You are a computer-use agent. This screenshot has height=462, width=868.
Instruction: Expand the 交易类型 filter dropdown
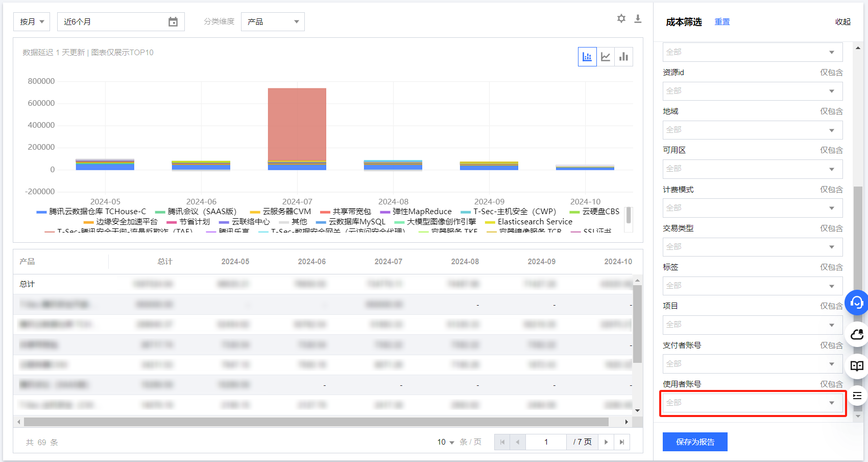(x=753, y=247)
